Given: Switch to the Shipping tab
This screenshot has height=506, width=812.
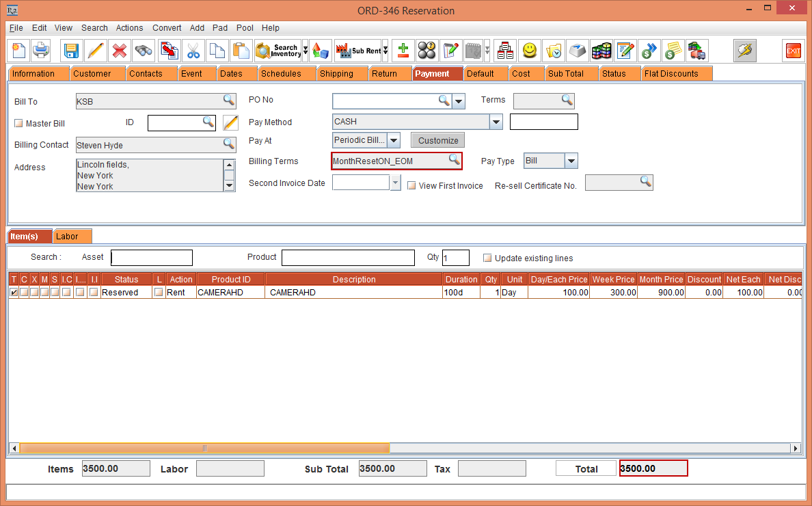Looking at the screenshot, I should (336, 74).
